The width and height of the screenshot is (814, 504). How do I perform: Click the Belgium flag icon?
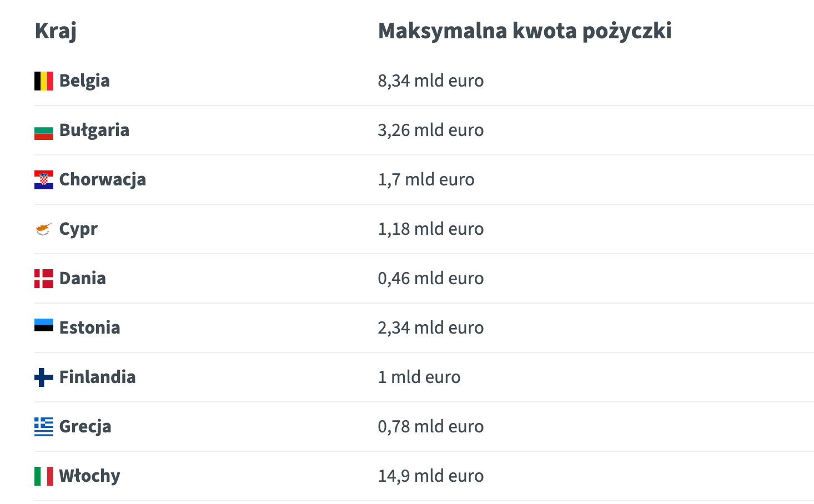[x=44, y=81]
